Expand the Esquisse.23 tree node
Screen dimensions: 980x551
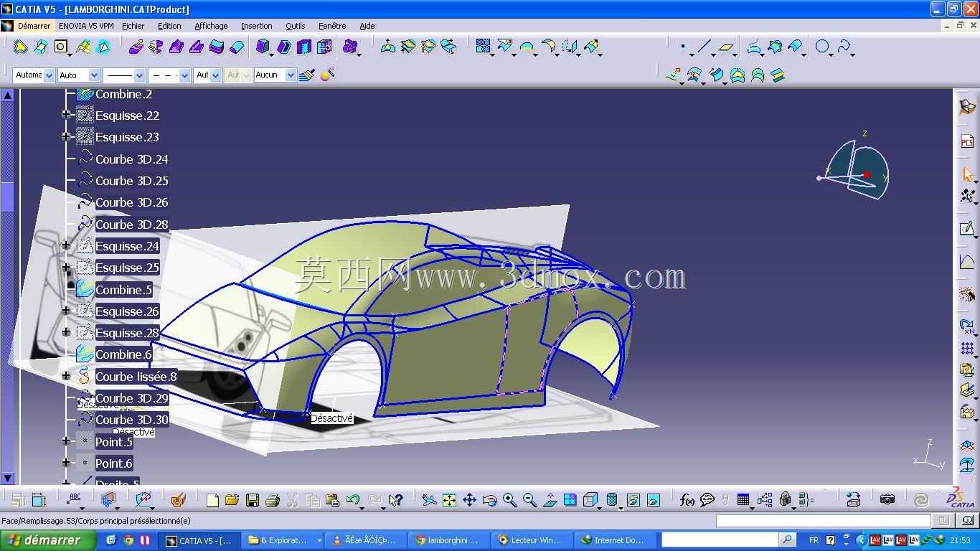pyautogui.click(x=66, y=136)
